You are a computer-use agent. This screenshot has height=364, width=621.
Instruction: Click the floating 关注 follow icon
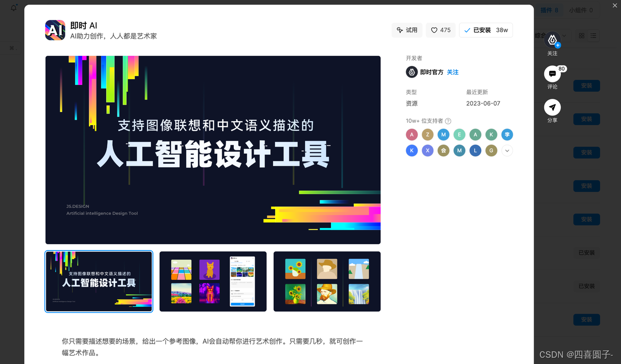click(552, 40)
